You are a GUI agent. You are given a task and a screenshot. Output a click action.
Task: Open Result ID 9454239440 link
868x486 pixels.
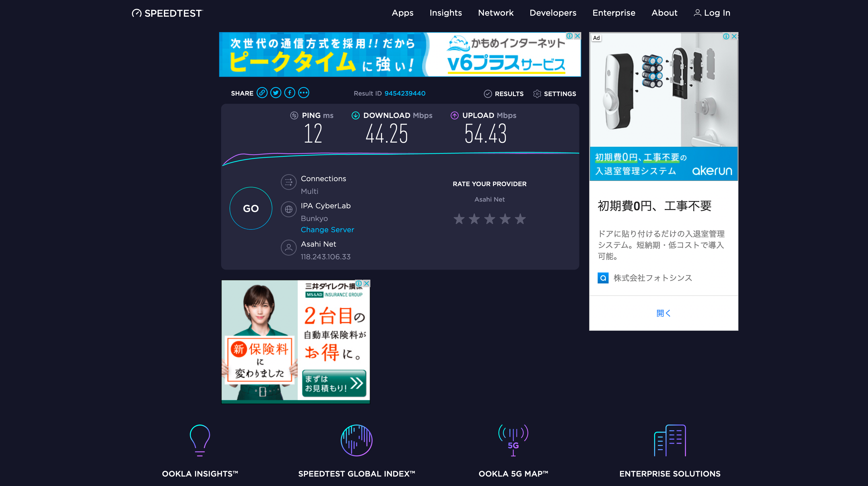[x=405, y=93]
